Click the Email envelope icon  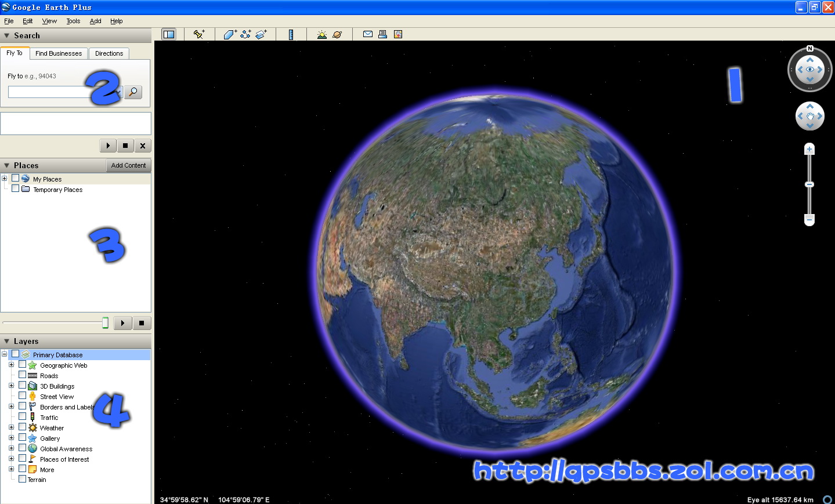click(368, 34)
